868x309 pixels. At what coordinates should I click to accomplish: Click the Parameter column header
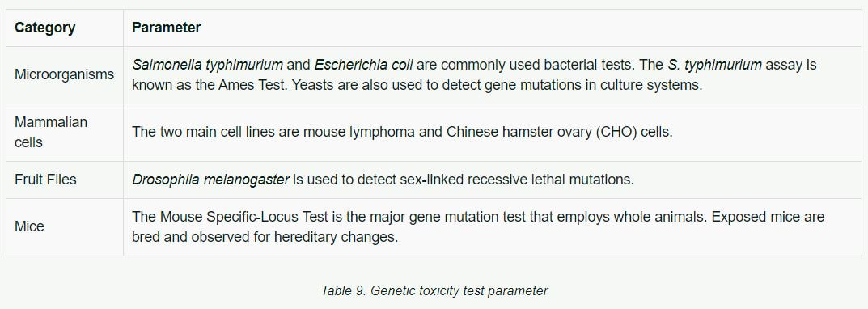166,28
